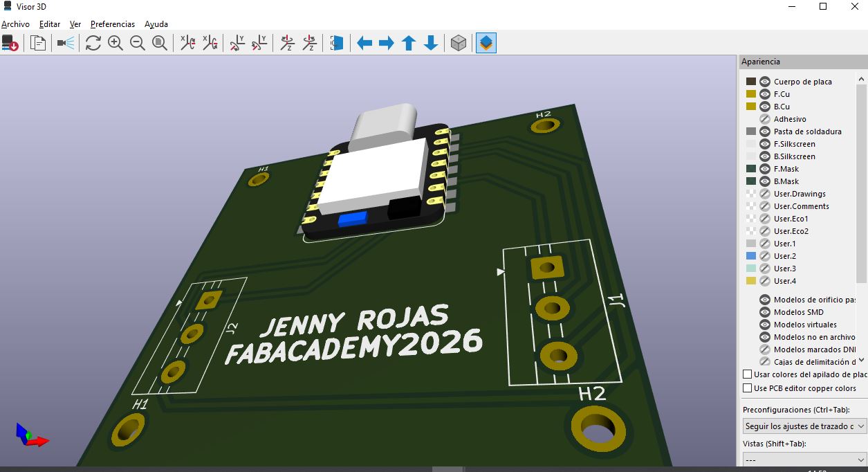Viewport: 868px width, 472px height.
Task: Expand the Cajas de delimitación chevron
Action: point(860,361)
